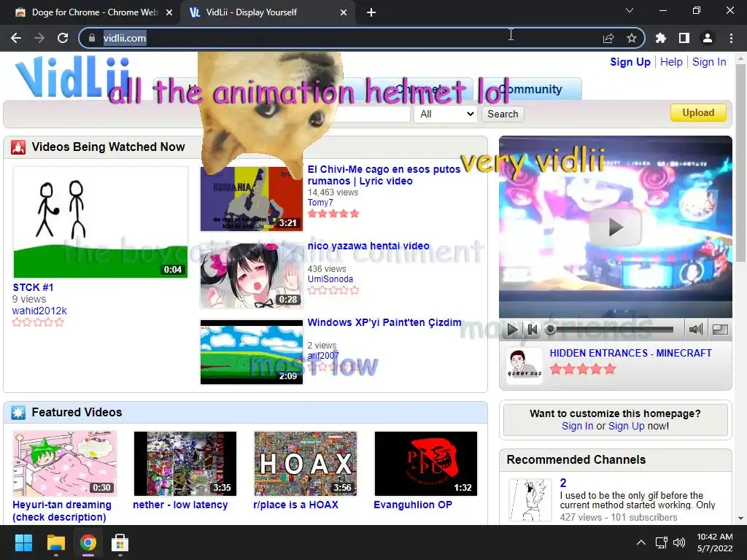Click Sign Up in customize homepage box
Screen dimensions: 747x560
coord(626,426)
